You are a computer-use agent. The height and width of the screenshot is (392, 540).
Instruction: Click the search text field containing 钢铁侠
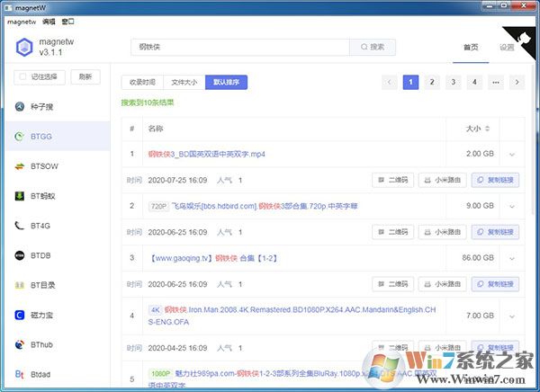240,47
